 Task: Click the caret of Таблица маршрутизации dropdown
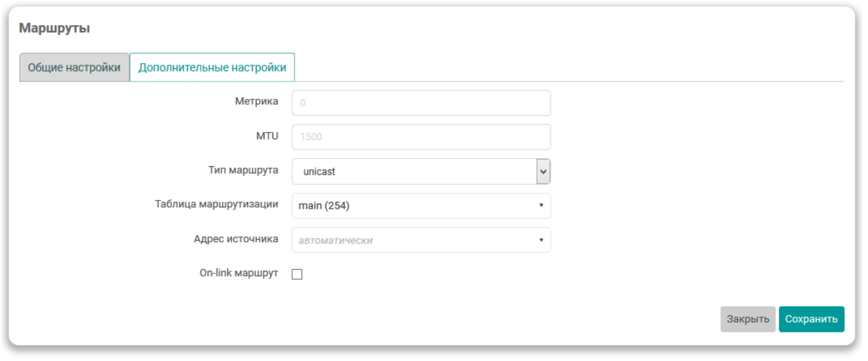pyautogui.click(x=541, y=206)
